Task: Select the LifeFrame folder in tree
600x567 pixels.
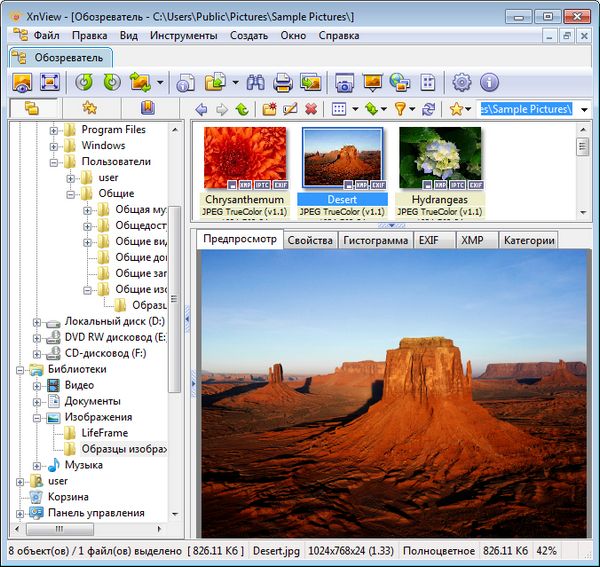Action: 104,433
